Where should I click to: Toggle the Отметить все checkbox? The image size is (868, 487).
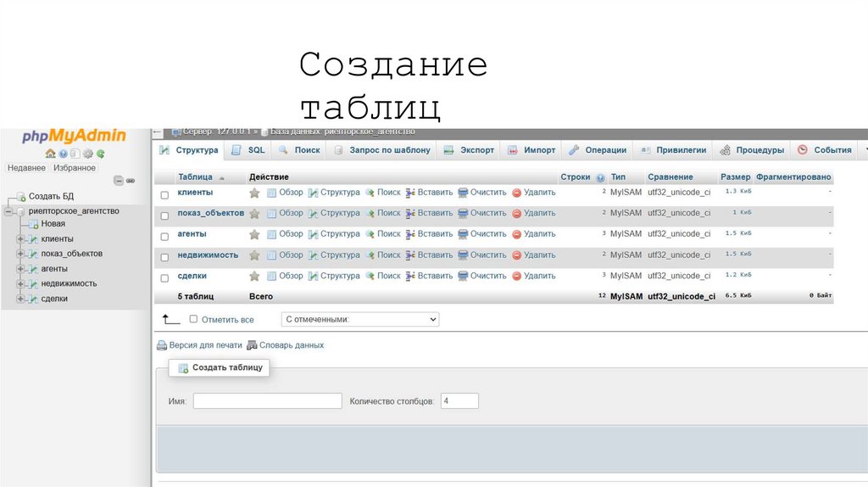193,319
